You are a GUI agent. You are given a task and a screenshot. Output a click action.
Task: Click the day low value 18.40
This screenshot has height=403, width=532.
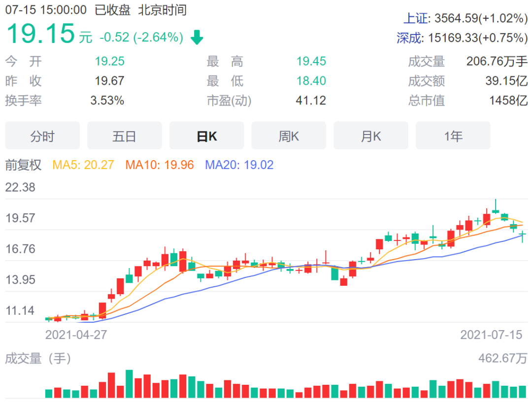pyautogui.click(x=311, y=81)
